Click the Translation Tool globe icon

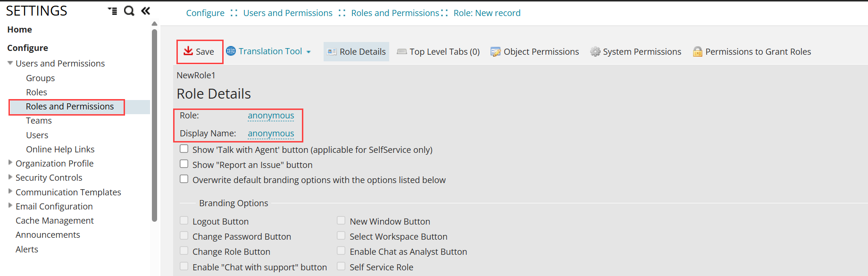231,51
